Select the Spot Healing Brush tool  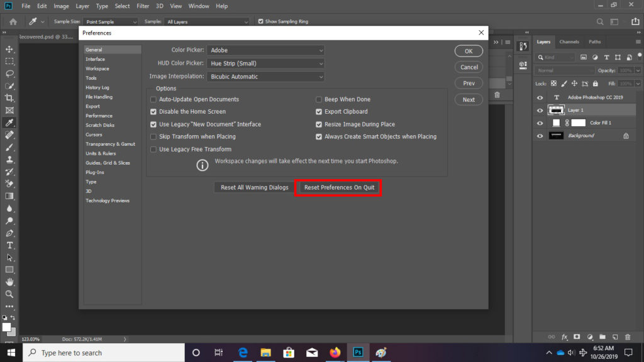click(9, 135)
